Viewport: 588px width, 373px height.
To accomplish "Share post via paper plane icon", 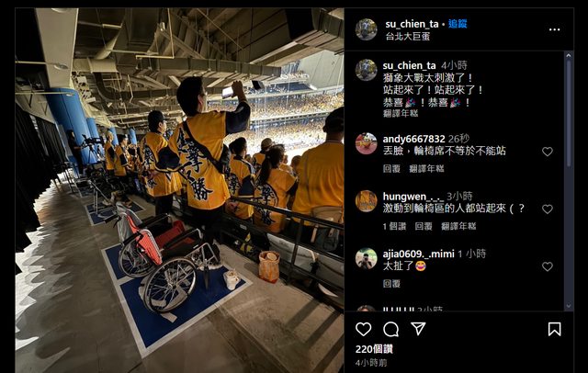I will [x=418, y=328].
